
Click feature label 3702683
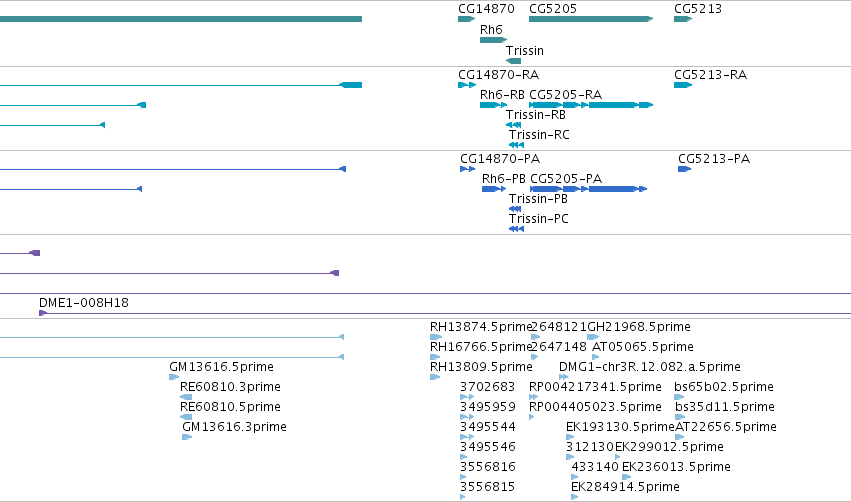pyautogui.click(x=487, y=387)
